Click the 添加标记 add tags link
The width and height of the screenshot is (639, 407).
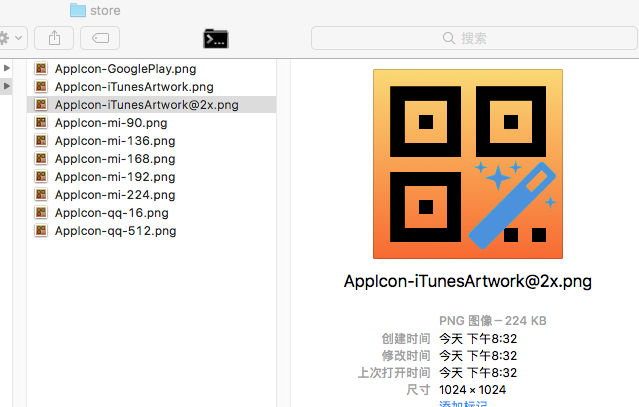tap(463, 404)
